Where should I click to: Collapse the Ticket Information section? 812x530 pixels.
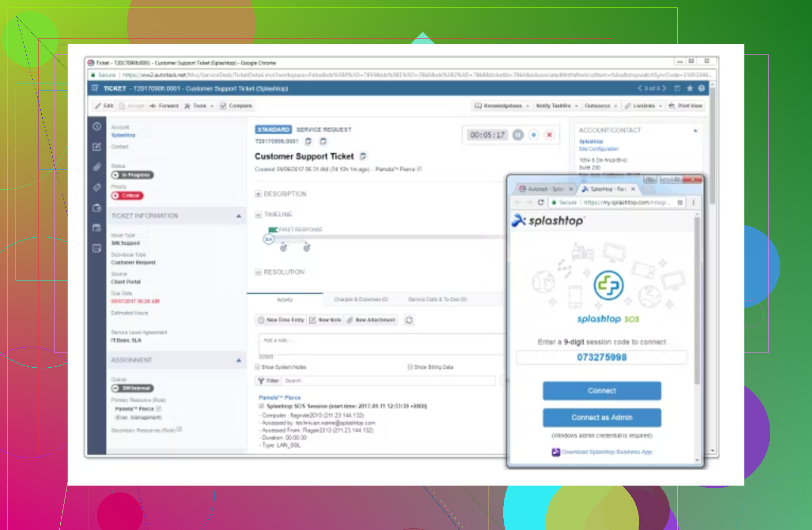click(238, 216)
